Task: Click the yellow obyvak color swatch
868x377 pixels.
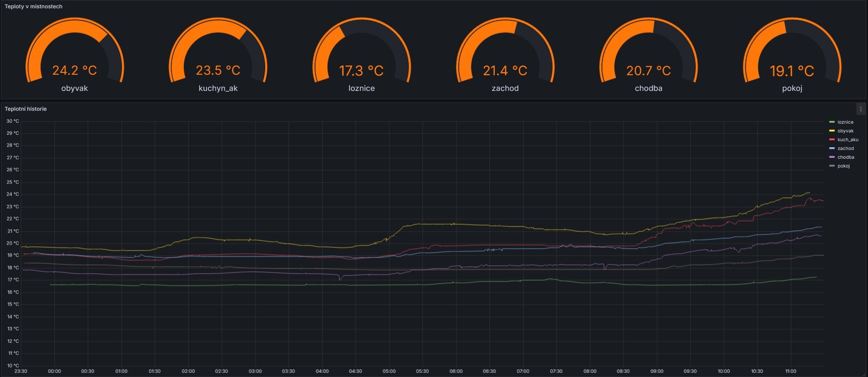Action: coord(832,131)
